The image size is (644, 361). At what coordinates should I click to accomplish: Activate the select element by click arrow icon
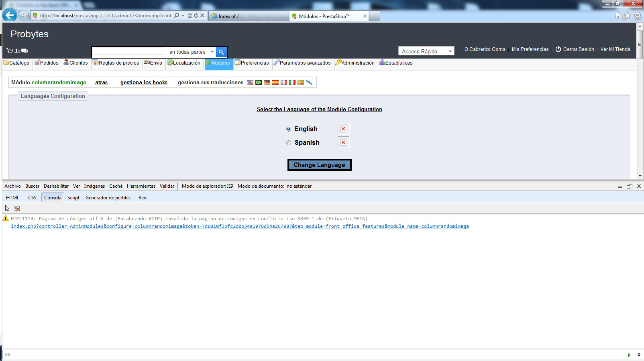point(7,209)
